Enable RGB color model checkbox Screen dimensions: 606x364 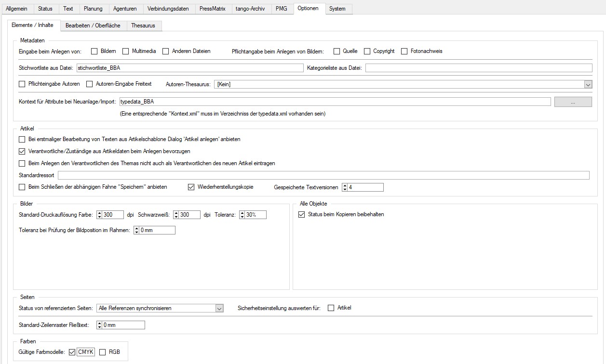click(103, 352)
